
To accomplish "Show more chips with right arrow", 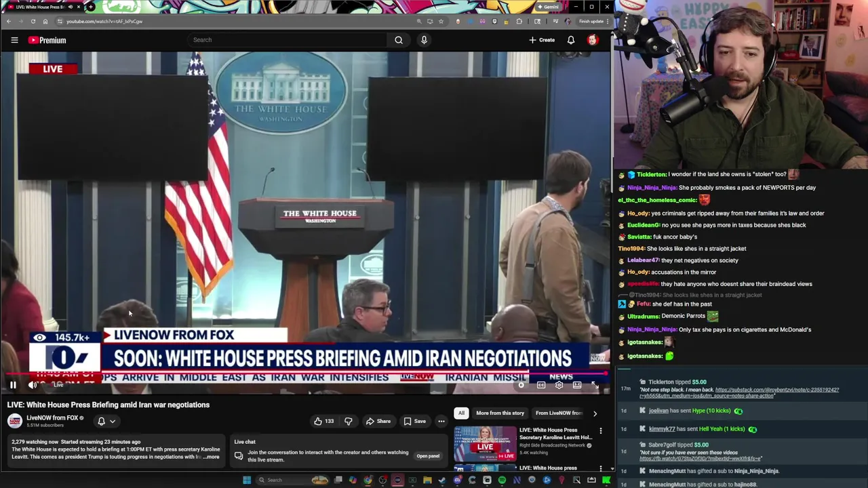I will (595, 413).
